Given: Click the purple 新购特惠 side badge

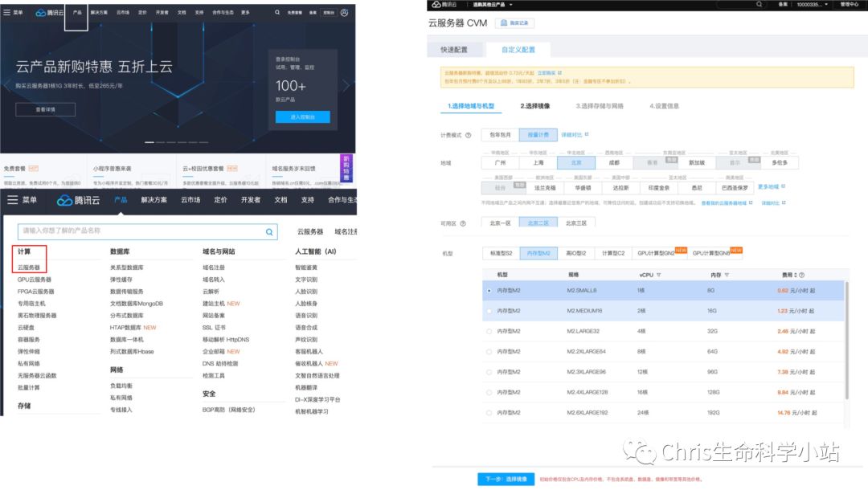Looking at the screenshot, I should (346, 168).
